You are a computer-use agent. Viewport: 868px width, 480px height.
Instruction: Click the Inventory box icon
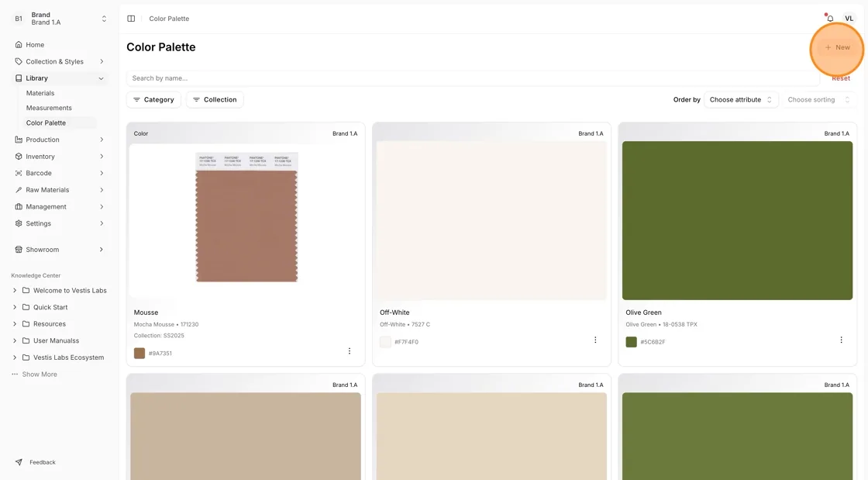coord(19,157)
